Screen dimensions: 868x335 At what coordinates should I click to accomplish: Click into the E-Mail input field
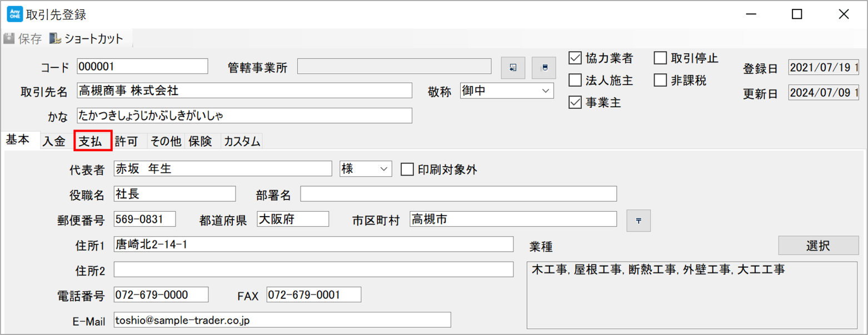click(282, 320)
